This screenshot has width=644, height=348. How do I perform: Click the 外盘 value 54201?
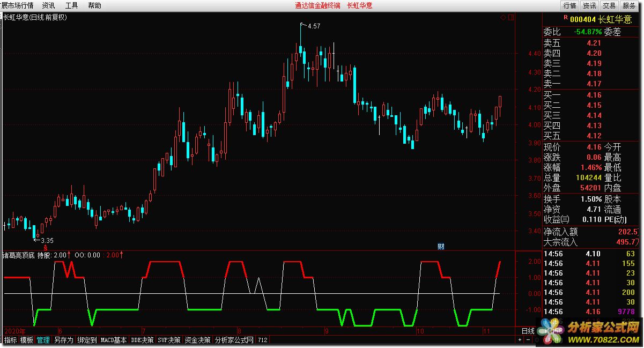590,188
